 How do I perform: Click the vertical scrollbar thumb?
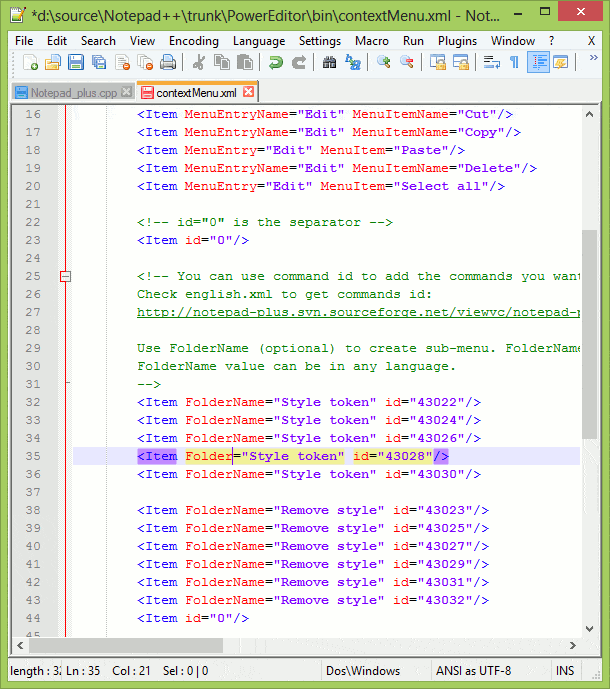click(x=590, y=334)
